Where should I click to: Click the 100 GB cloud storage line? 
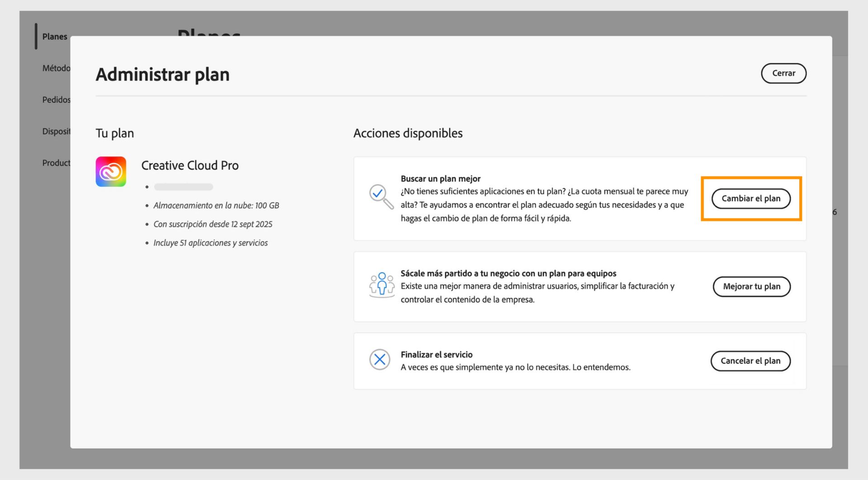pos(216,205)
